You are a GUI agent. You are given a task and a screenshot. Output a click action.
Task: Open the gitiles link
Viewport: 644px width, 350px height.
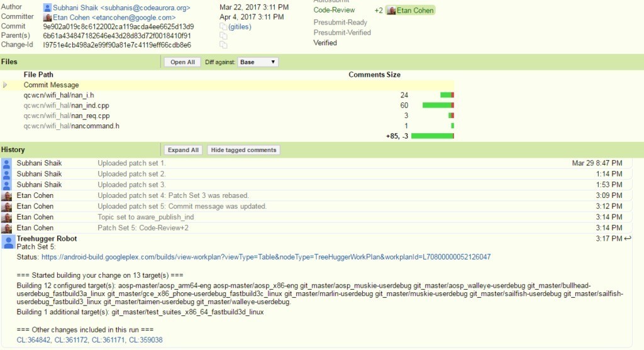point(239,27)
